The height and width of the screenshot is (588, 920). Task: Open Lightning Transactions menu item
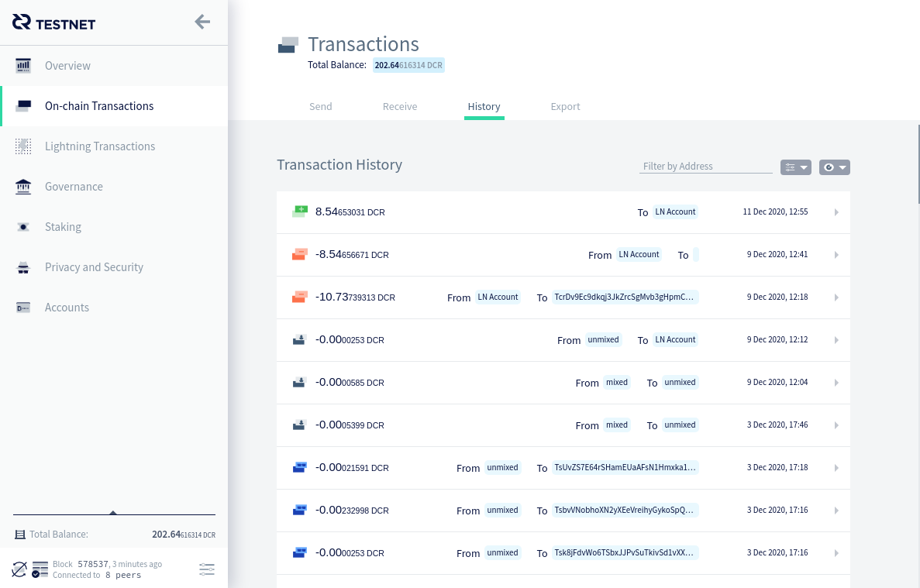pyautogui.click(x=114, y=146)
